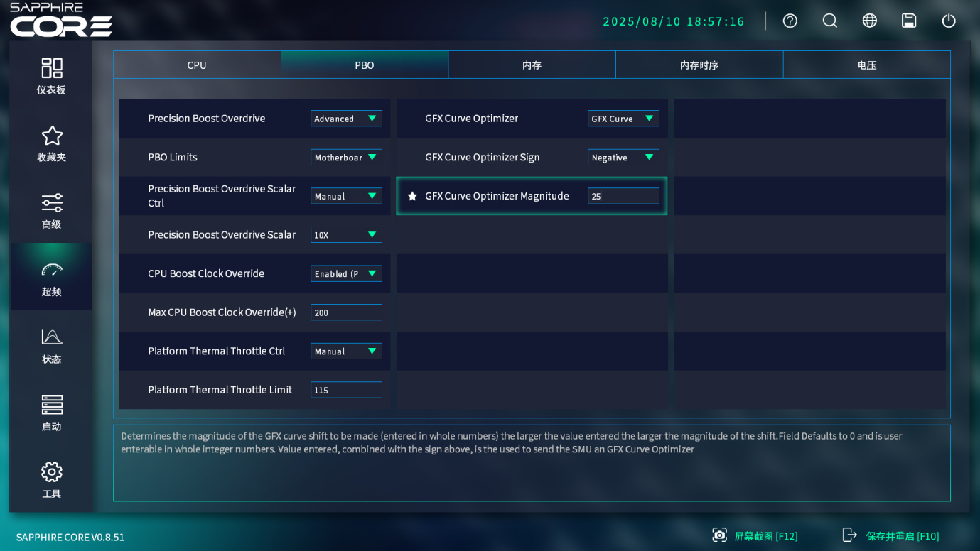Screen dimensions: 980x551
Task: Open the 高级 advanced sliders icon
Action: click(x=52, y=203)
